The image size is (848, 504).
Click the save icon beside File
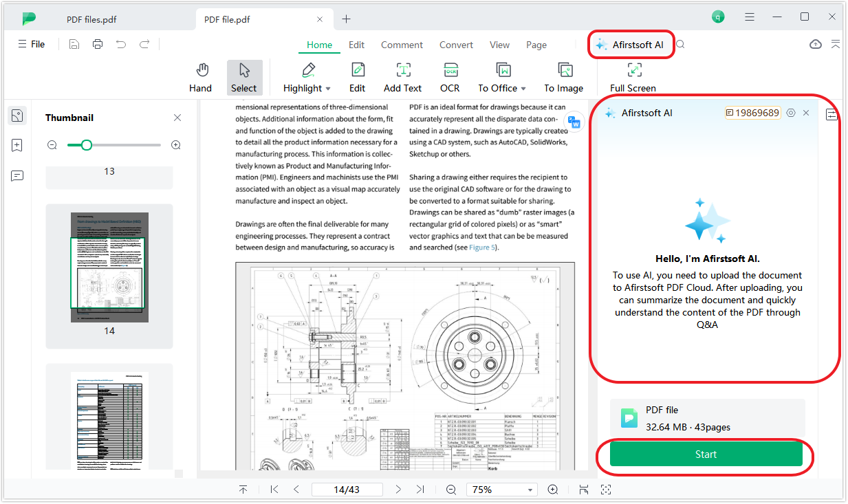(x=74, y=44)
